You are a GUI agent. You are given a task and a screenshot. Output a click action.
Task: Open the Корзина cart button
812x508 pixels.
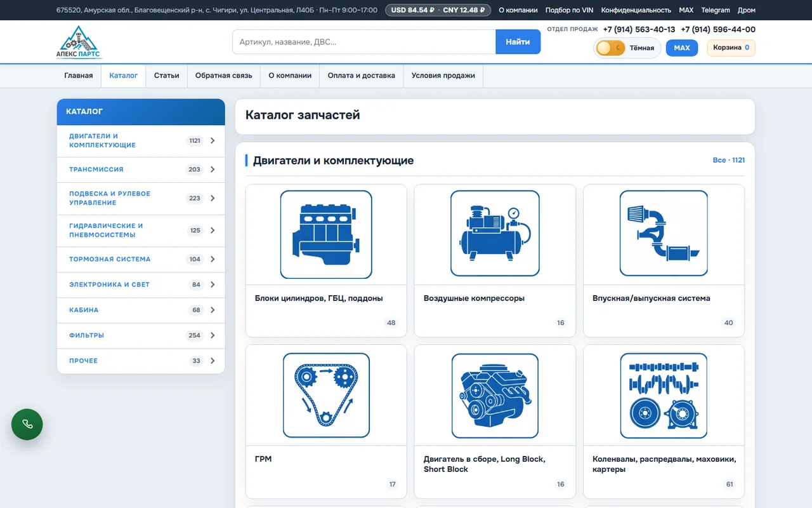pyautogui.click(x=731, y=48)
